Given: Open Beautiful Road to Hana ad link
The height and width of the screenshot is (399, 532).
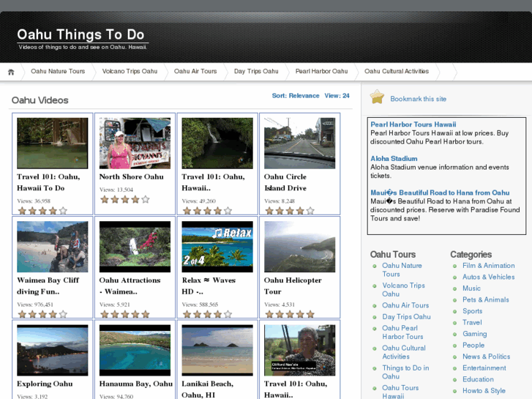Looking at the screenshot, I should point(440,193).
